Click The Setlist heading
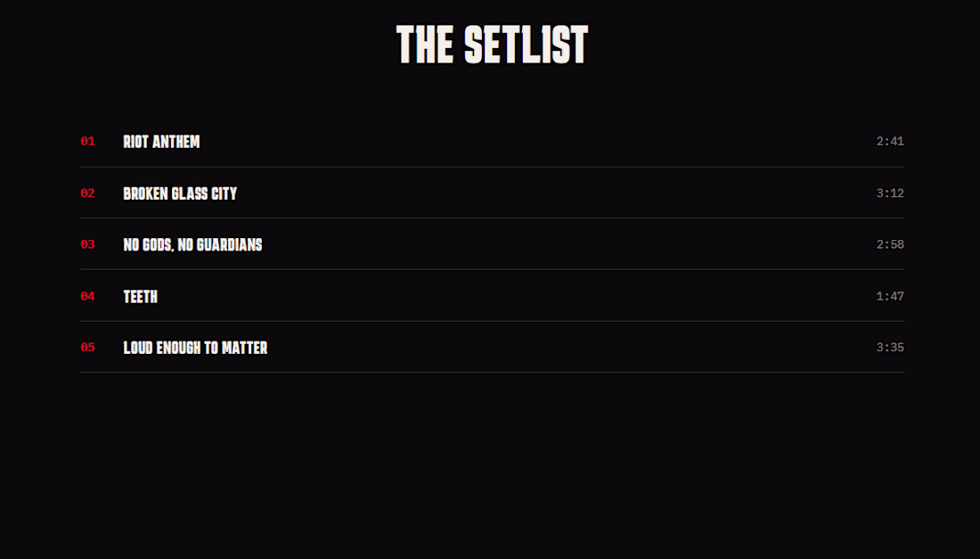The image size is (980, 559). 492,45
